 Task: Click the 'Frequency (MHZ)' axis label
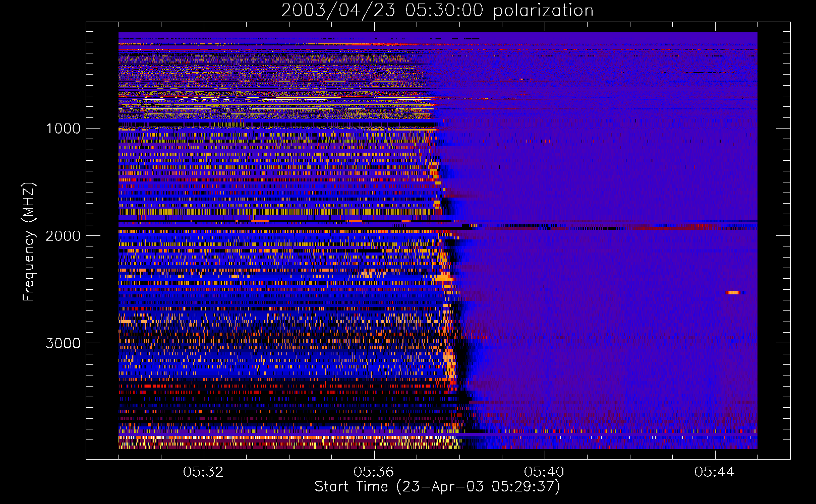(28, 242)
